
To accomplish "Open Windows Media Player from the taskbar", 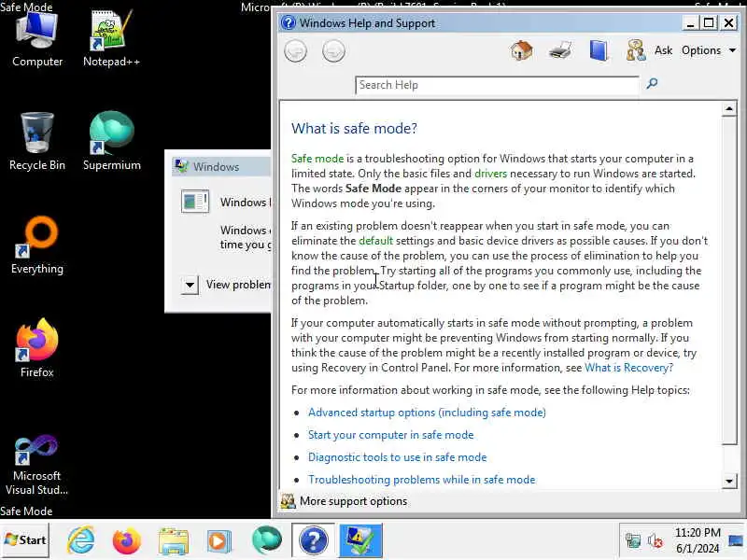I will tap(219, 540).
